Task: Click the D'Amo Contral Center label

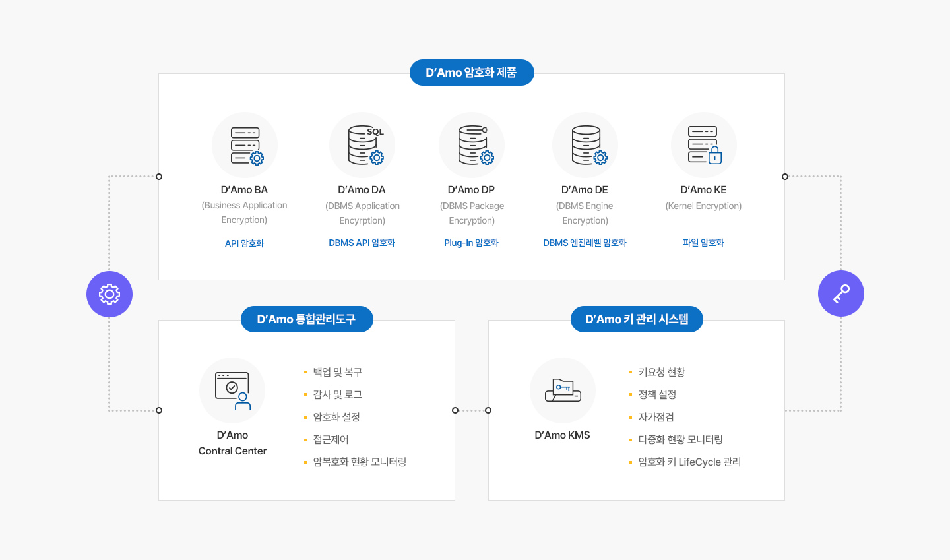Action: [x=232, y=443]
